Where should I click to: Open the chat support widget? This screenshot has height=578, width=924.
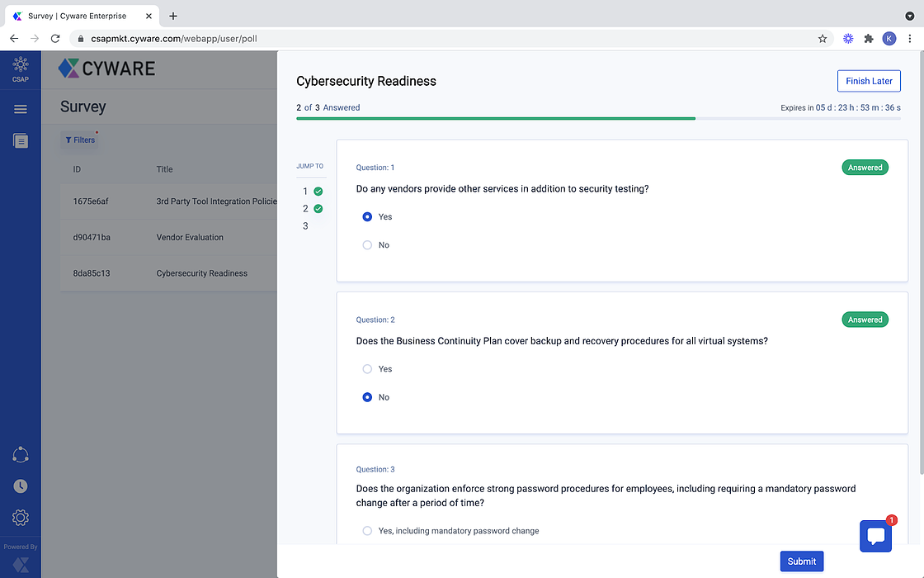[x=875, y=536]
